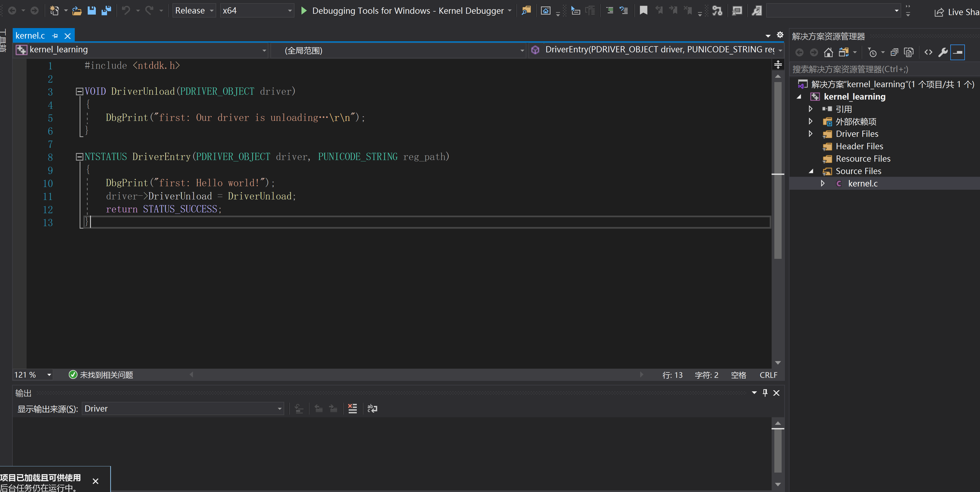Open the debugger target dropdown arrow
The height and width of the screenshot is (492, 980).
[510, 11]
